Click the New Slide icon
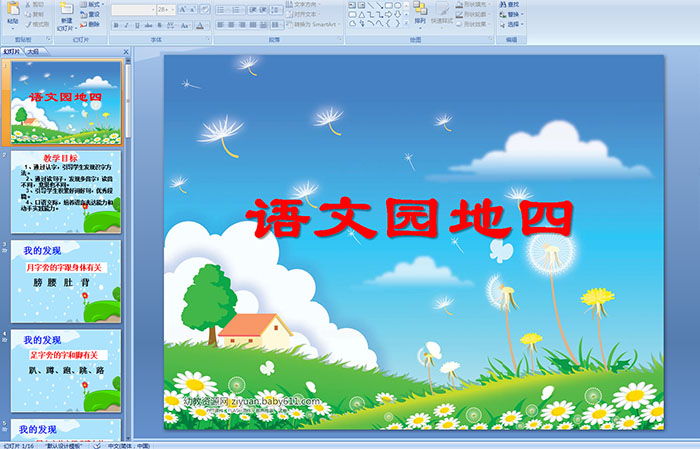This screenshot has width=700, height=449. [67, 9]
